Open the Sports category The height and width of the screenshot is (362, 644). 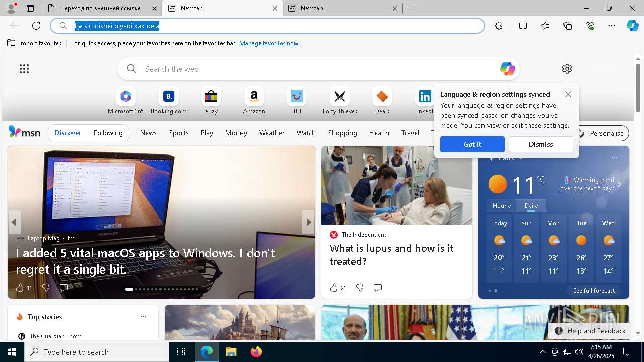[179, 133]
